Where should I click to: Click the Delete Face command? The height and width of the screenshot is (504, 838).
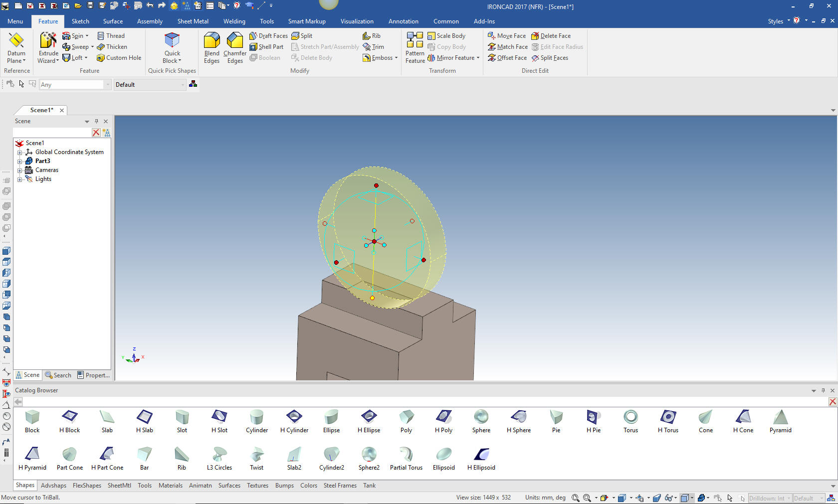pos(551,36)
